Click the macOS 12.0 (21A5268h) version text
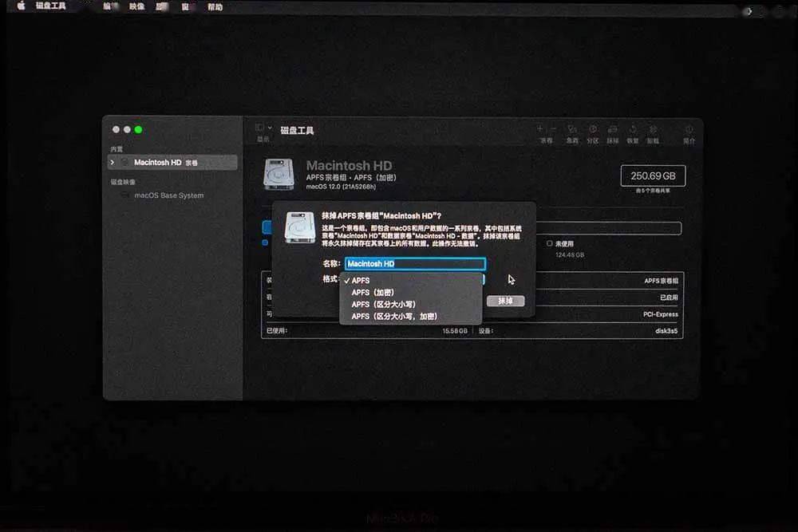 point(341,187)
